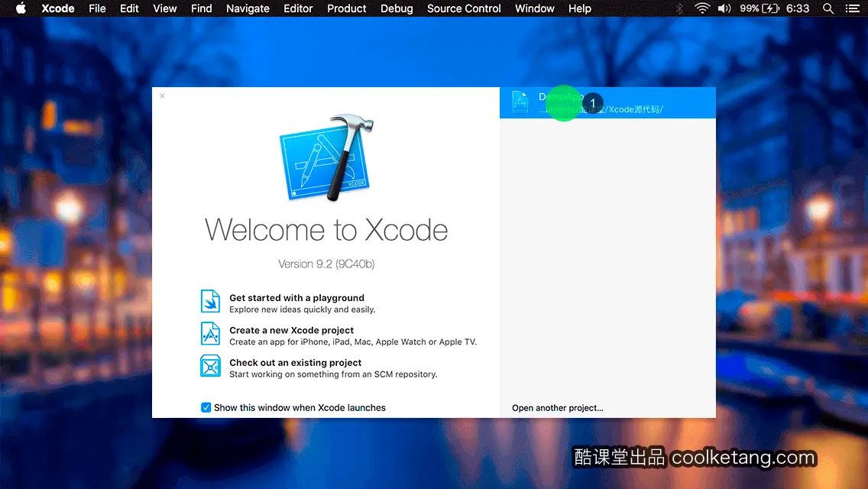Choose Get started with a playground
This screenshot has height=489, width=868.
point(296,298)
